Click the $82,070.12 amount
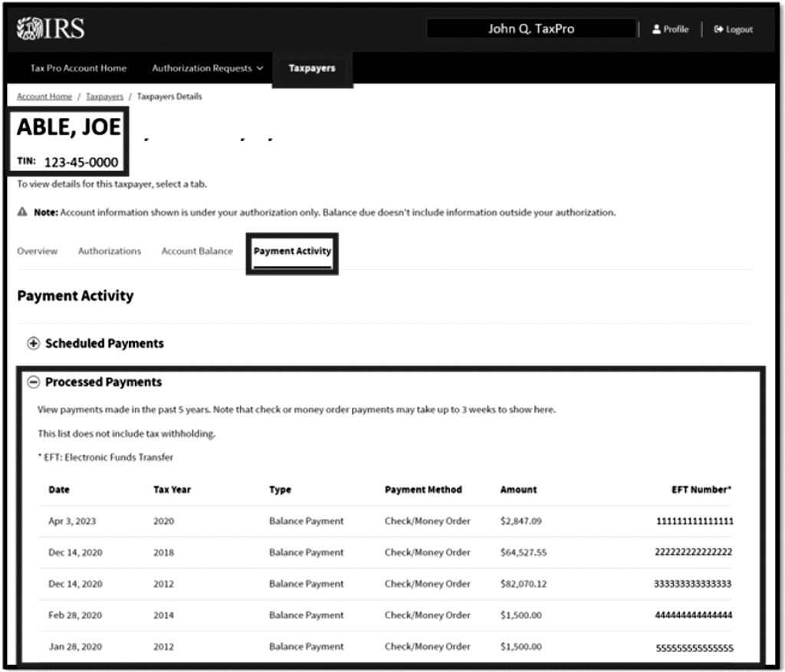 tap(524, 584)
